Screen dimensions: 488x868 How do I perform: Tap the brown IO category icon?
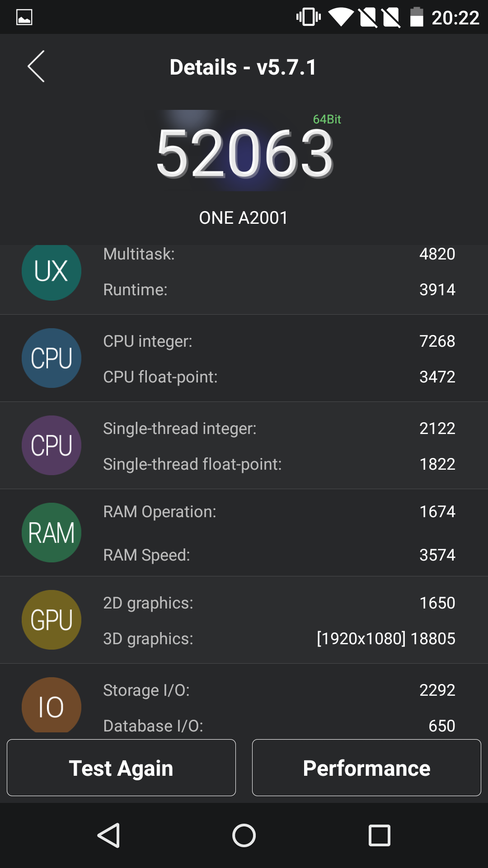[x=51, y=706]
